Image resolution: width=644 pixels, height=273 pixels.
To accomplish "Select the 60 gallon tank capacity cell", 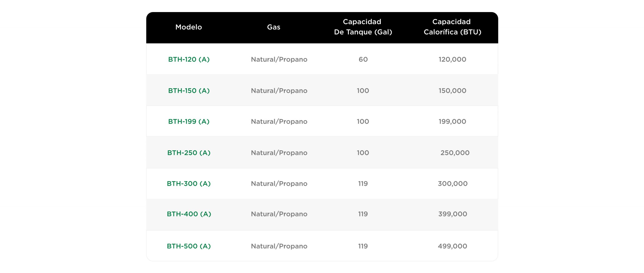I will [x=363, y=59].
